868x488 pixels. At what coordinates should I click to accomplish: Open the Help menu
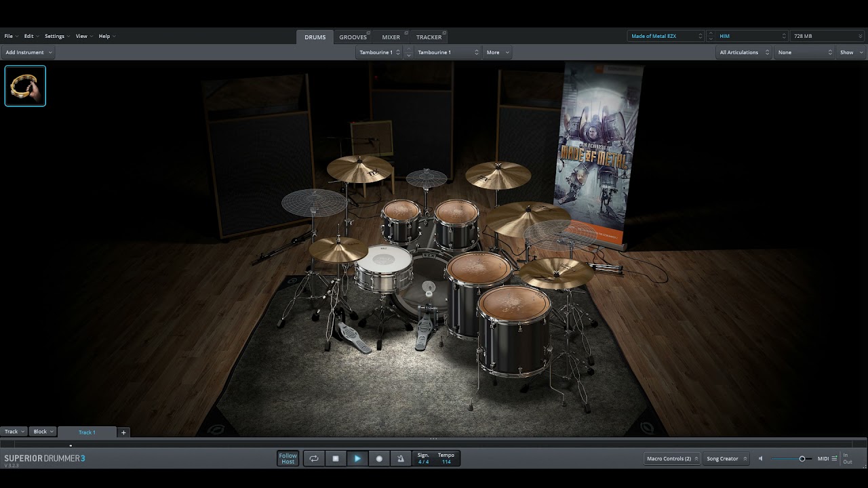coord(107,36)
